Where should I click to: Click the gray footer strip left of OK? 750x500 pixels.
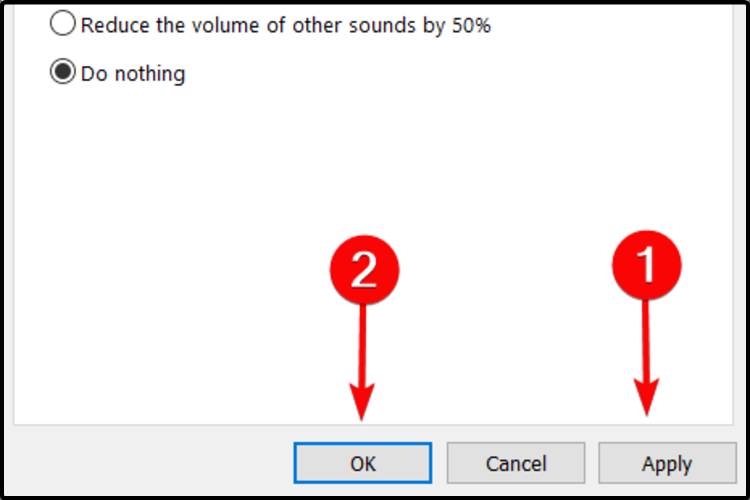coord(150,463)
